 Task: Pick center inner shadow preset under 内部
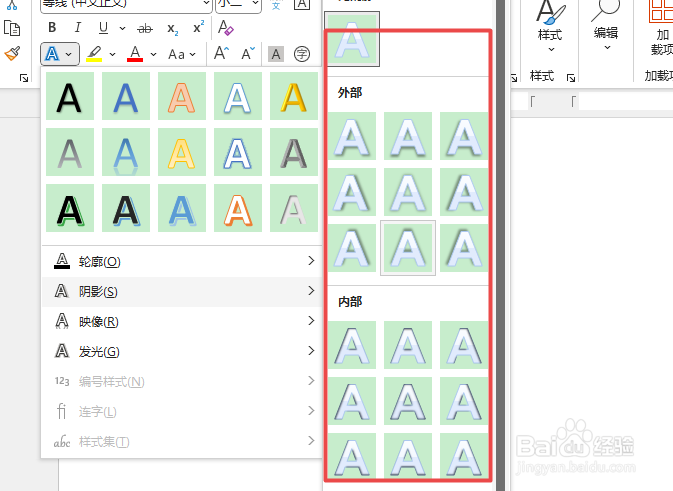point(408,401)
